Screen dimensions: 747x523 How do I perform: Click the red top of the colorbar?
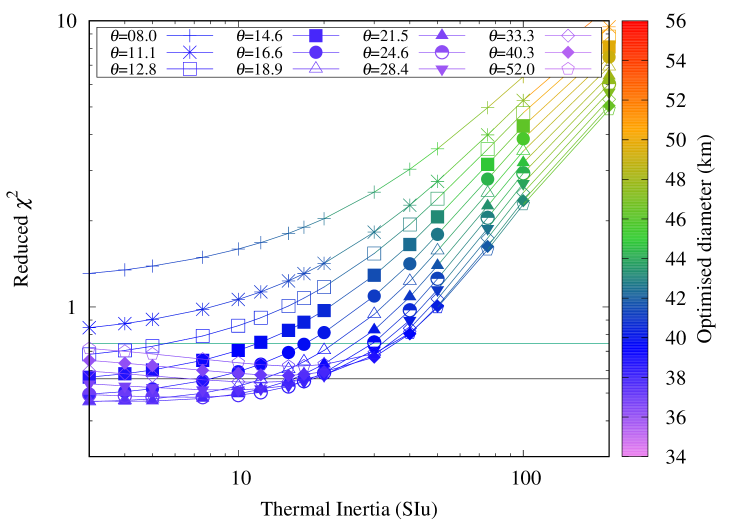[x=635, y=28]
